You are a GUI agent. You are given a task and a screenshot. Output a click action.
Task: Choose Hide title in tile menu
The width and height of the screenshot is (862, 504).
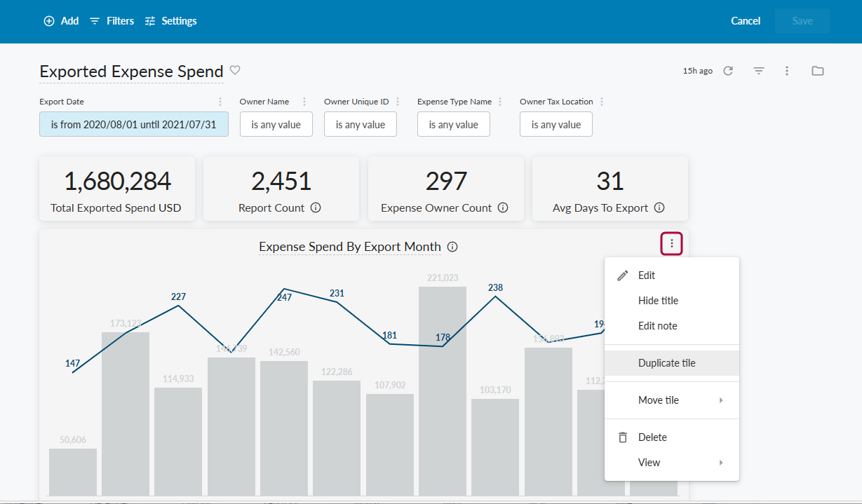point(658,301)
